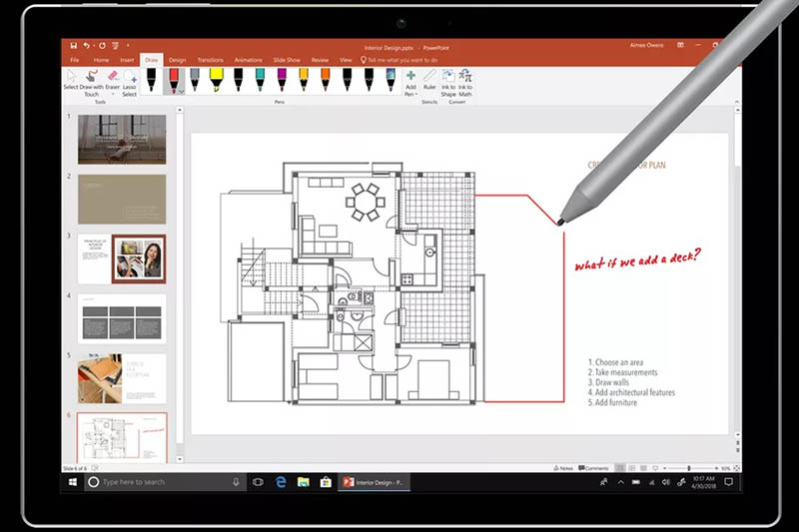Select slide 4 thumbnail with gray boxes

(122, 318)
